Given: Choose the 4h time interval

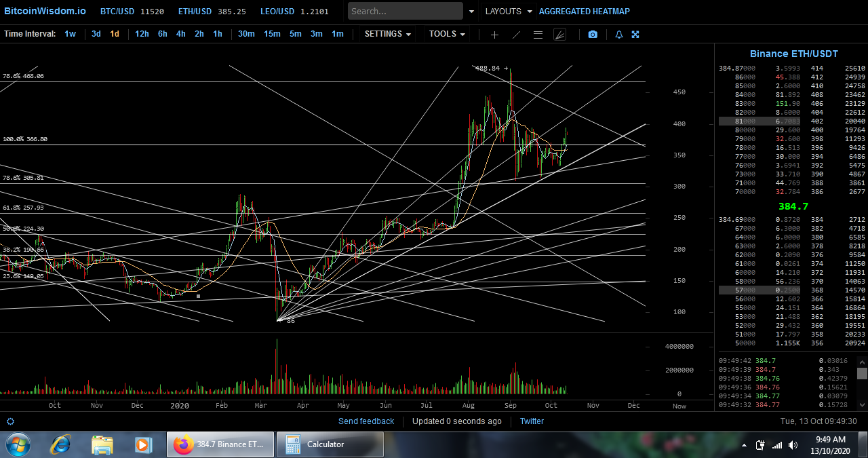Looking at the screenshot, I should (181, 34).
